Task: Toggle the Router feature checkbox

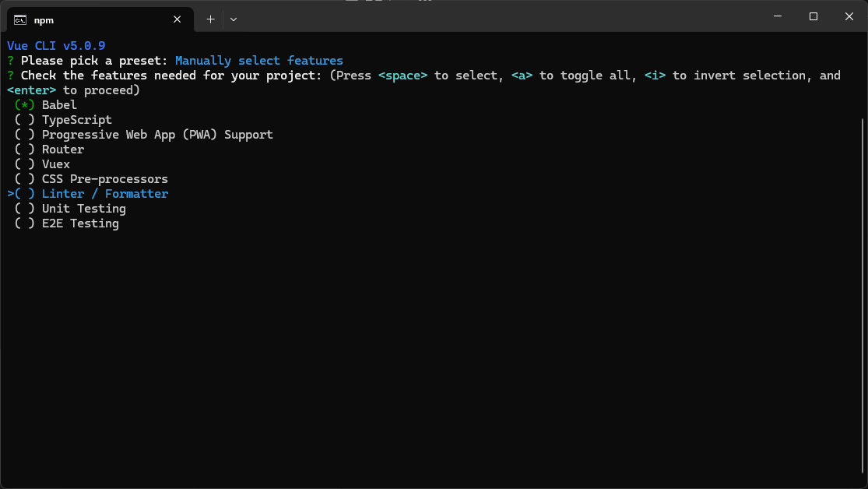Action: [x=24, y=150]
